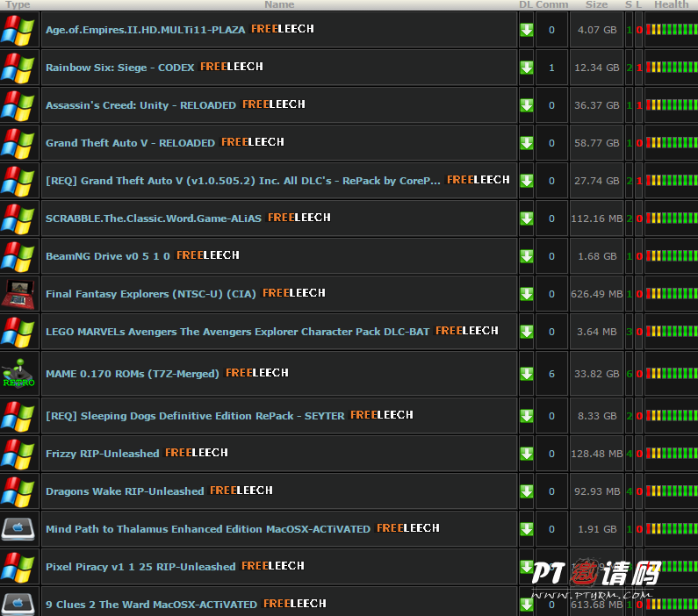Sort torrents by the Health column
The image size is (698, 616).
pyautogui.click(x=672, y=4)
